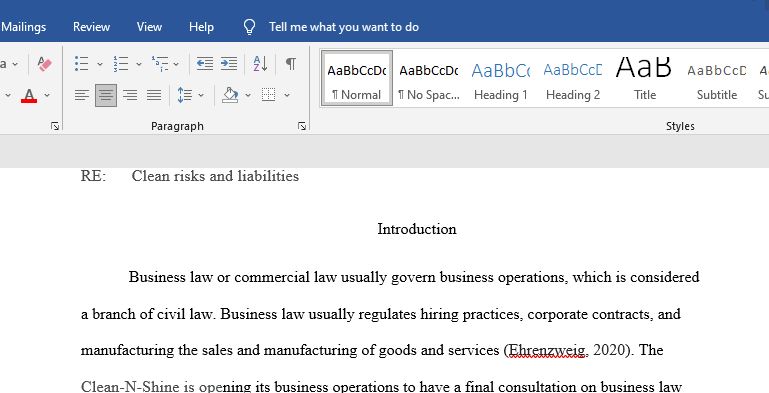Switch to the Review tab
Image resolution: width=769 pixels, height=393 pixels.
(91, 27)
